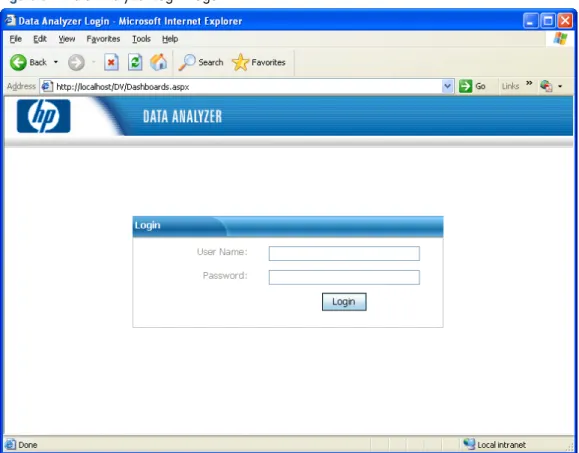Click the DATA ANALYZER banner title
The height and width of the screenshot is (453, 579).
182,116
